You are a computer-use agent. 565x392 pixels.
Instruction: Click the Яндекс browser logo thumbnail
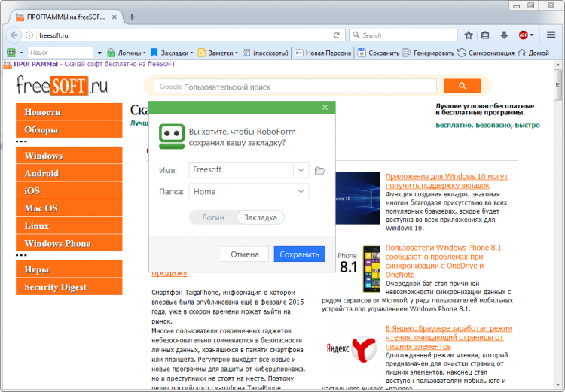click(351, 349)
